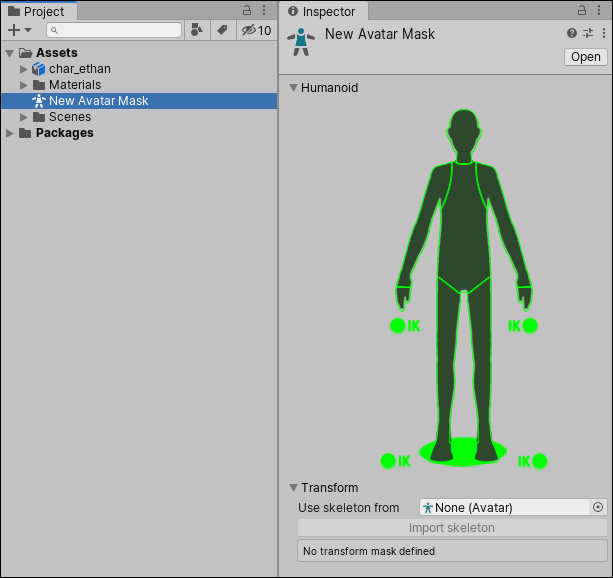Screen dimensions: 613x578
Task: Collapse the Transform section
Action: pos(293,488)
